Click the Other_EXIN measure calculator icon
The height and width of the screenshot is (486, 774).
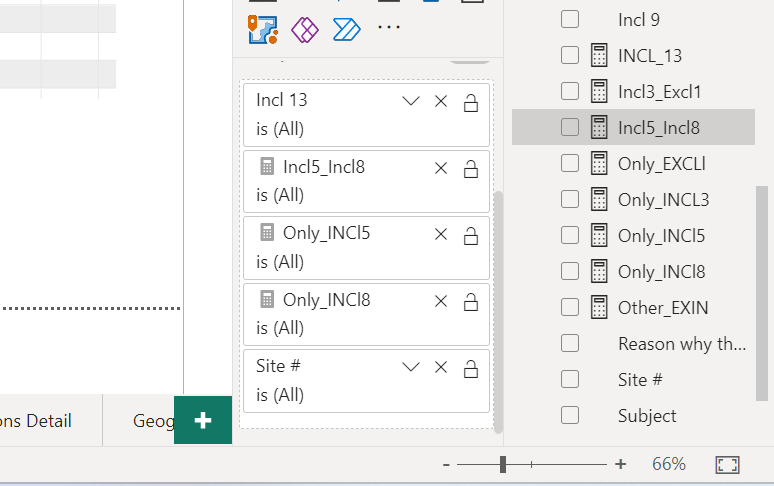pos(599,307)
